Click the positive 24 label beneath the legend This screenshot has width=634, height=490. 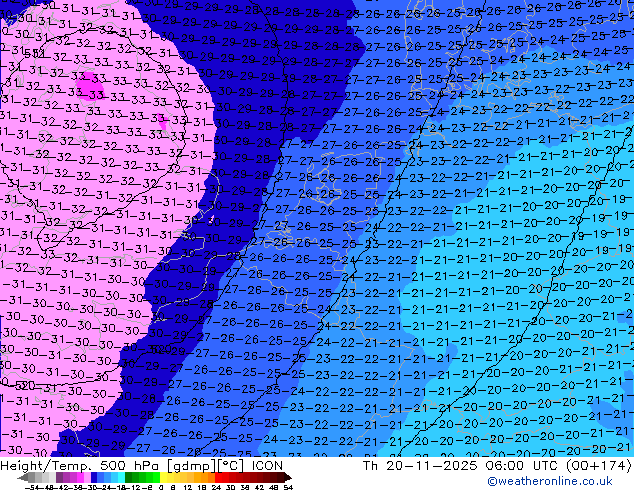[x=216, y=487]
